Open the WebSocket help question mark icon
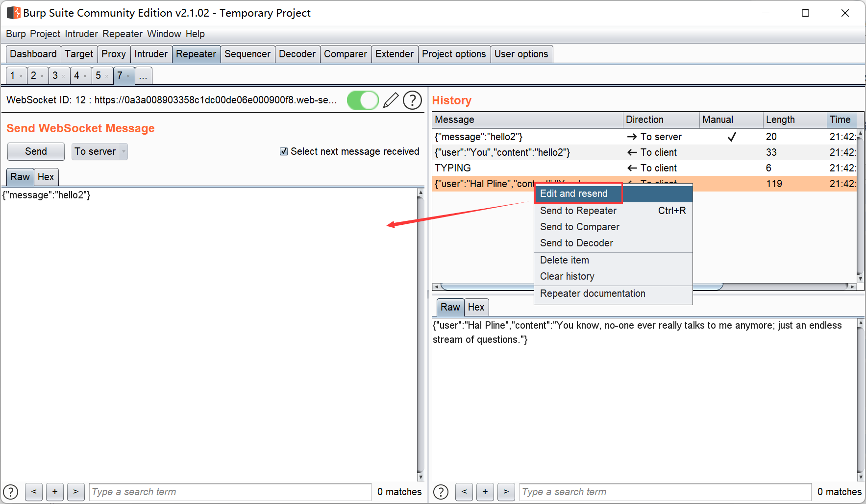866x504 pixels. click(x=412, y=100)
